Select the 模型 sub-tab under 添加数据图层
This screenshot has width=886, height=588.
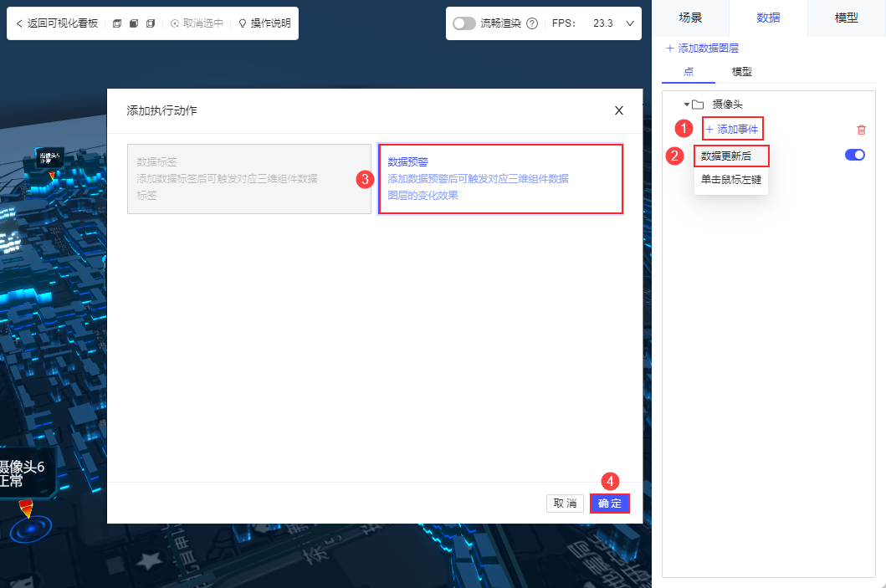[741, 72]
